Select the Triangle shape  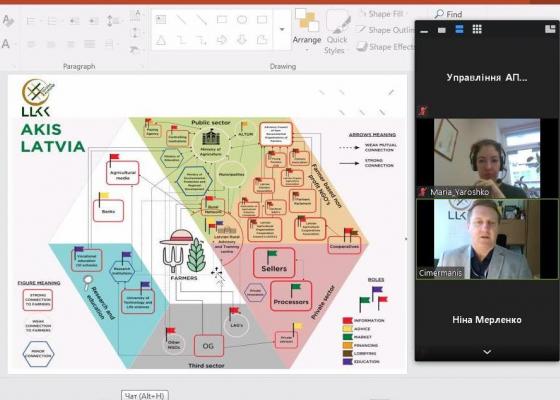pyautogui.click(x=161, y=40)
